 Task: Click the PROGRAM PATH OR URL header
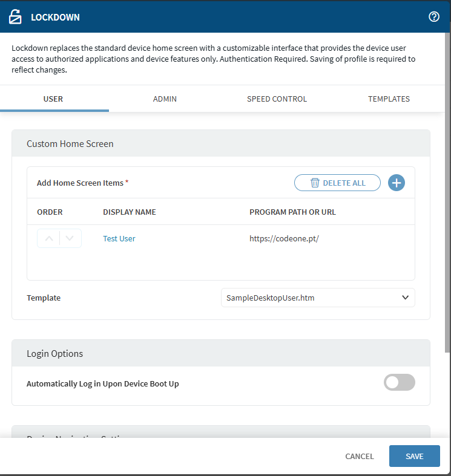(292, 212)
